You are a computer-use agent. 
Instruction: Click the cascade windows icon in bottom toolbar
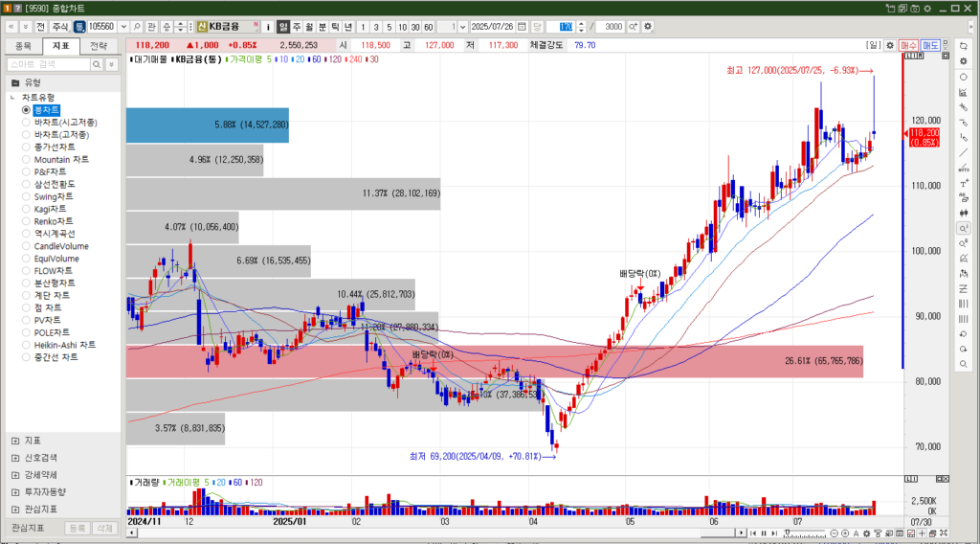(x=932, y=533)
